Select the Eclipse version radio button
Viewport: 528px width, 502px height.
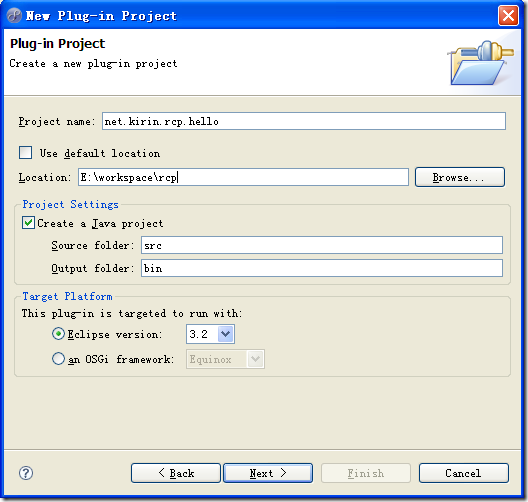click(x=58, y=334)
